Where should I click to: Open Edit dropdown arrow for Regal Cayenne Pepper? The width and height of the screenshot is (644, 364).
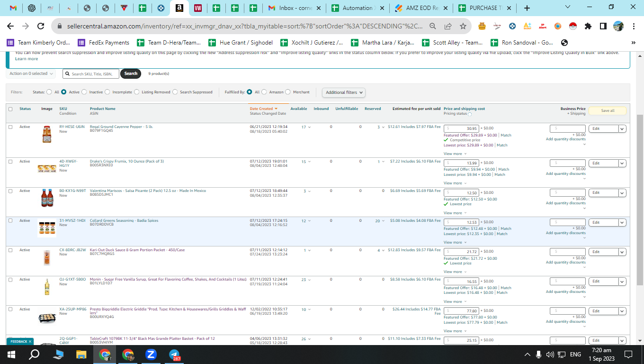click(x=622, y=128)
